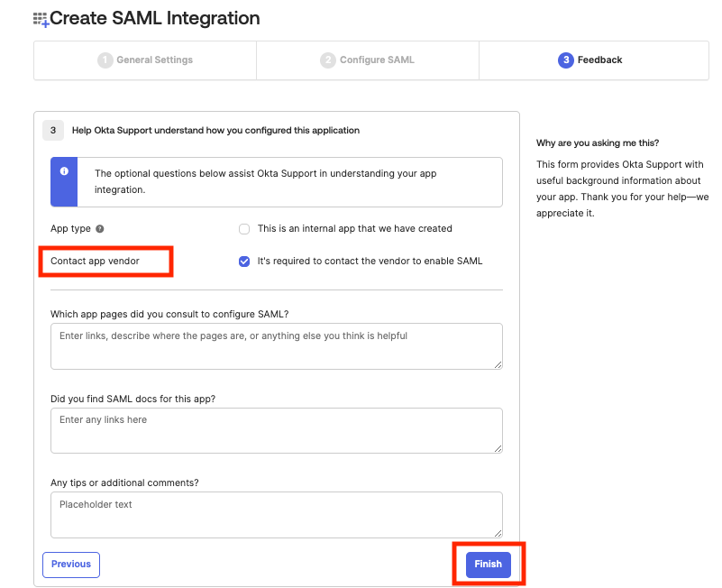Click 'Any tips or additional comments?' label
This screenshot has width=722, height=588.
(124, 482)
